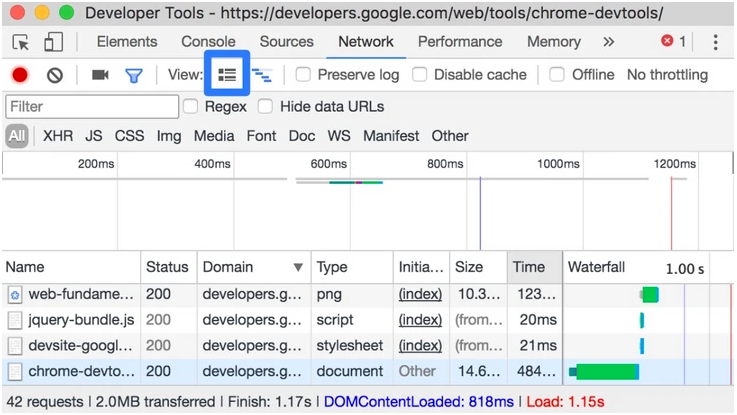Show more tabs with the chevron
This screenshot has height=415, width=737.
click(x=609, y=42)
